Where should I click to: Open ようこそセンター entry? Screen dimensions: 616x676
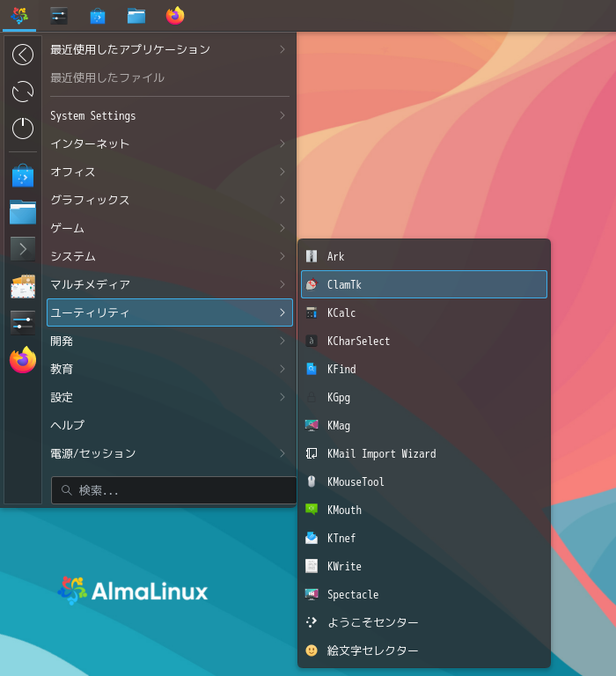(424, 622)
